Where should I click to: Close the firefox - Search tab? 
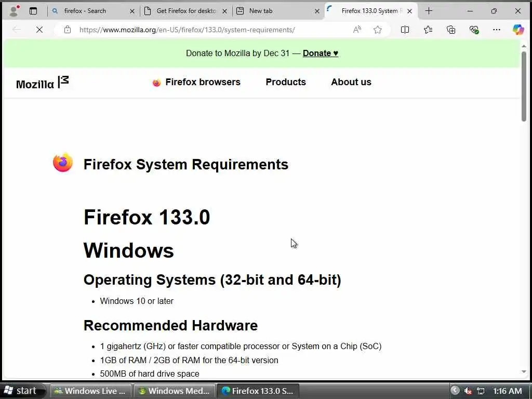[x=132, y=11]
